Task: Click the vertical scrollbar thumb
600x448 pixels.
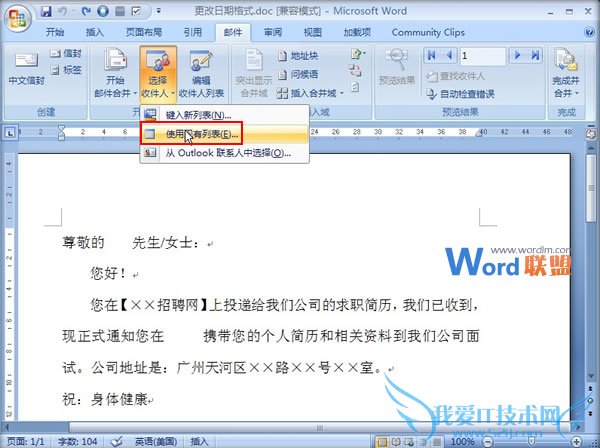Action: [591, 187]
